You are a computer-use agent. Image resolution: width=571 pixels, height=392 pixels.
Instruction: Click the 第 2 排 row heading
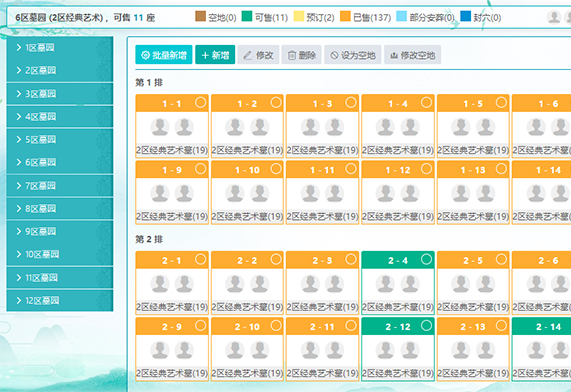click(149, 239)
